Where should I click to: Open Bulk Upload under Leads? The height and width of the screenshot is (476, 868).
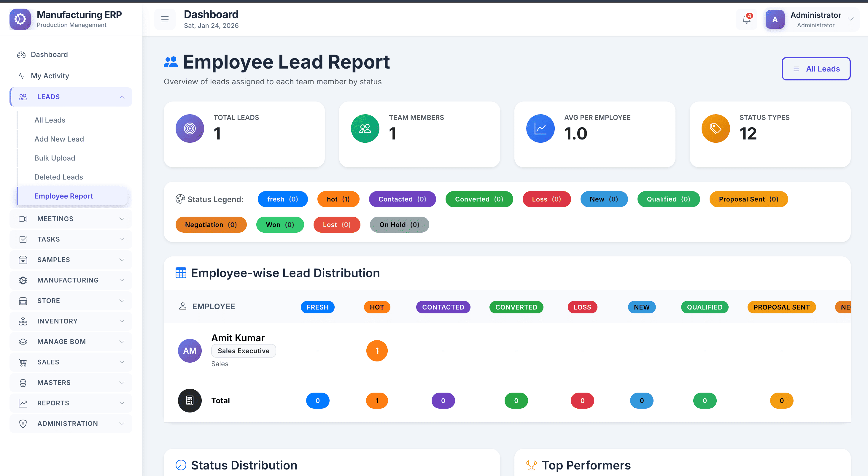55,158
